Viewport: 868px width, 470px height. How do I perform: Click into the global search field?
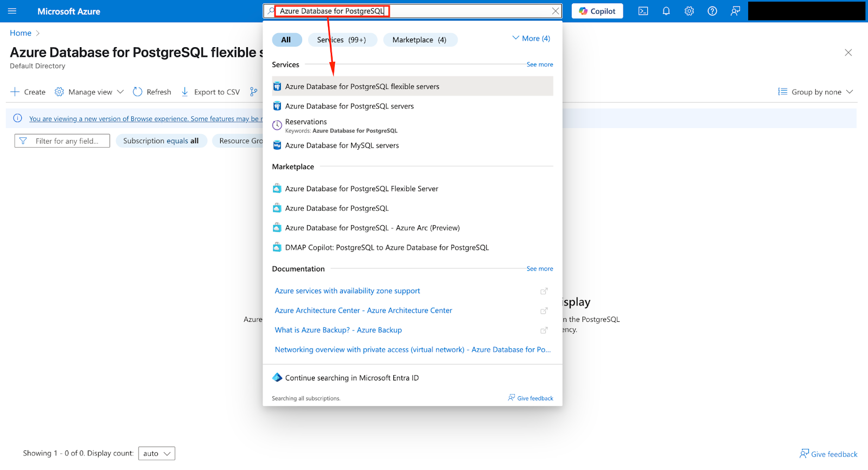412,11
